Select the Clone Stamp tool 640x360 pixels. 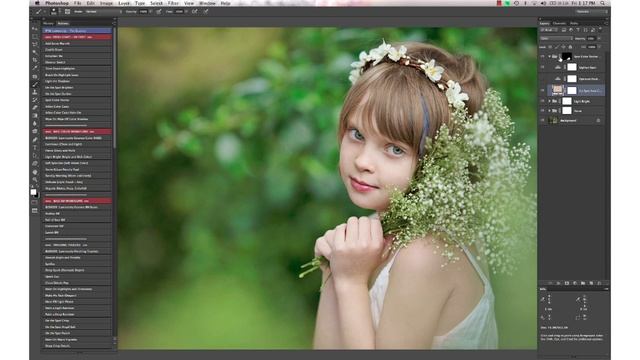click(x=35, y=92)
